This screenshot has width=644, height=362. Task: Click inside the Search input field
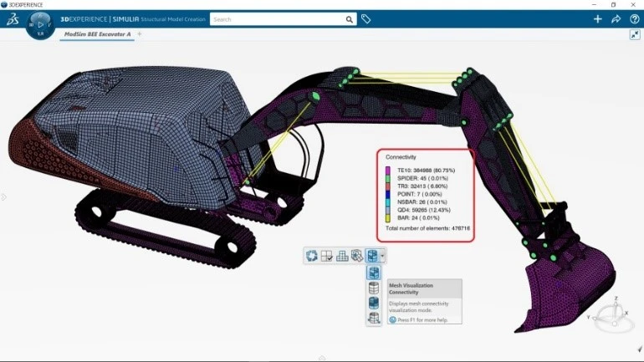coord(276,19)
